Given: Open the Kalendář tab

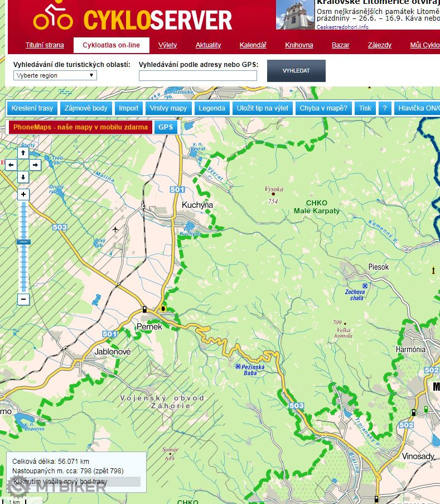Looking at the screenshot, I should 253,45.
